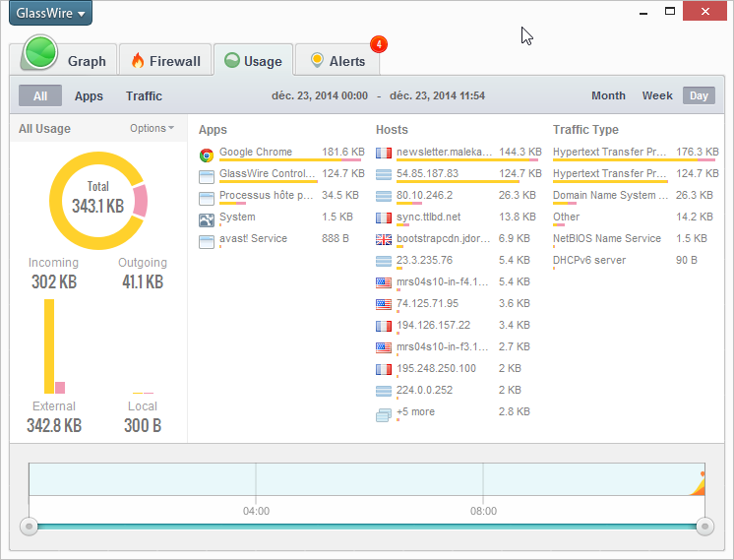Click the French flag for sync.ttlbd.net

coord(384,218)
